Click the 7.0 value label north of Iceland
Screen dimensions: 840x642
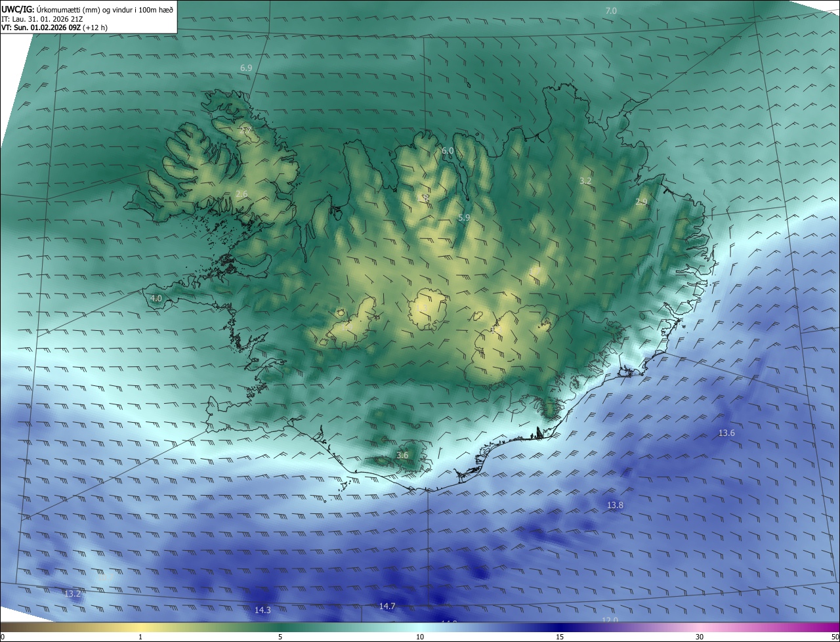coord(611,11)
